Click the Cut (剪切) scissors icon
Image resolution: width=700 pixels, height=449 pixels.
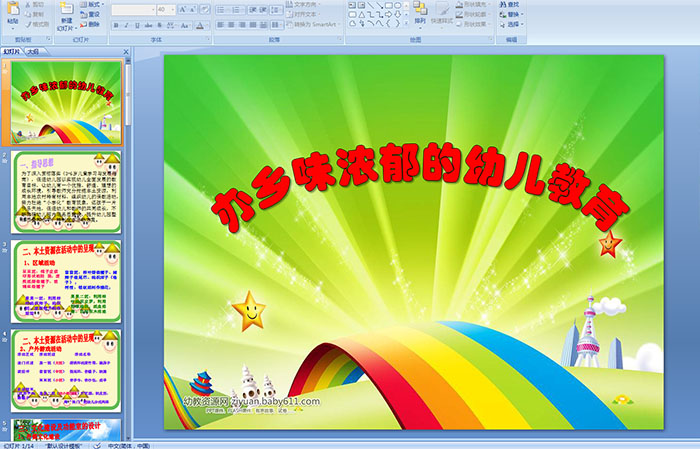pyautogui.click(x=28, y=4)
